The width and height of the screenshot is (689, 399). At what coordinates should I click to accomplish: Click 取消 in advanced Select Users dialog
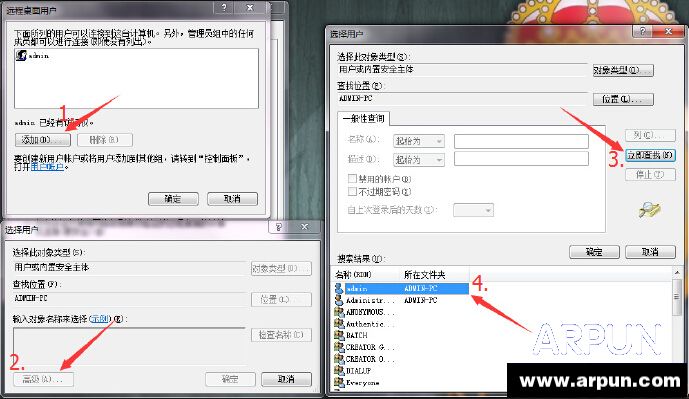650,252
